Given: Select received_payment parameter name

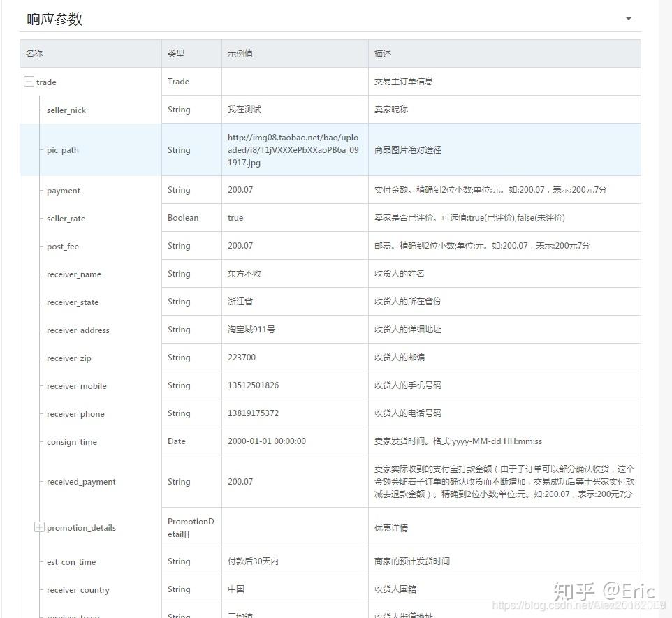Looking at the screenshot, I should tap(81, 482).
